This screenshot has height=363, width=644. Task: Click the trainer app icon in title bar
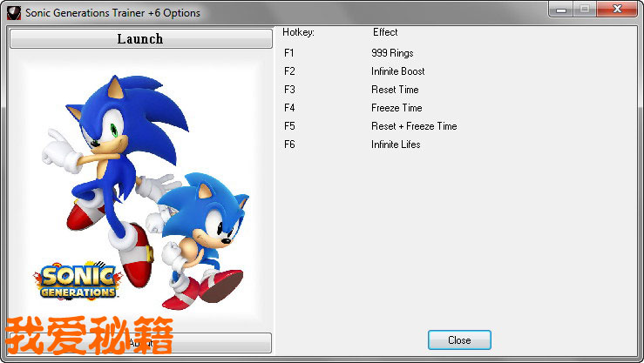pyautogui.click(x=14, y=12)
